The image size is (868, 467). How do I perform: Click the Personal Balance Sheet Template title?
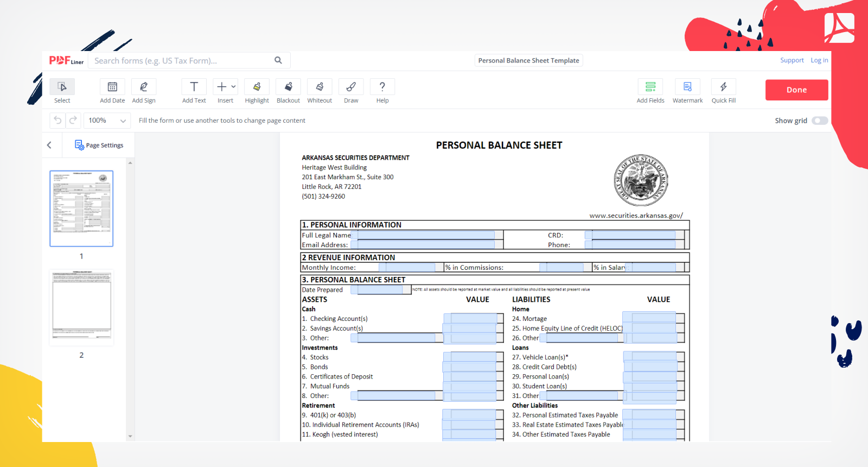click(529, 60)
